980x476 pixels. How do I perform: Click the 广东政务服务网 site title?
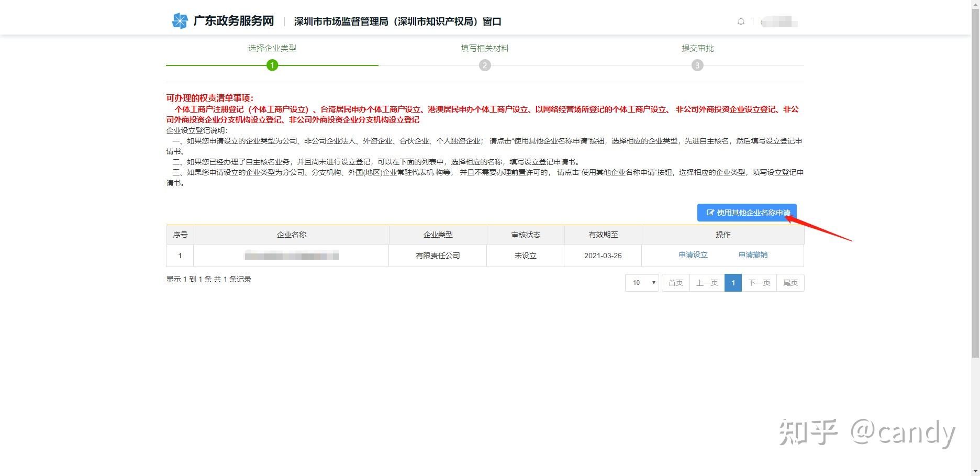pos(234,21)
